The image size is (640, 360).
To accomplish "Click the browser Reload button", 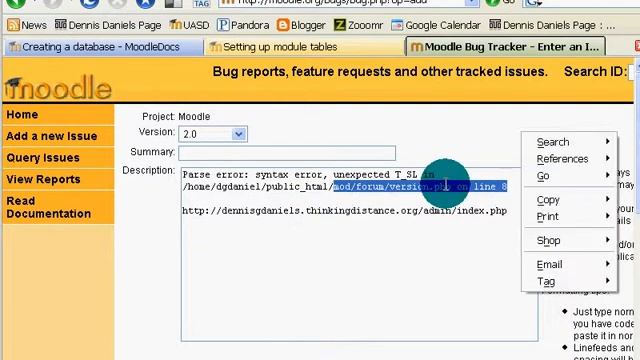I will coord(89,3).
